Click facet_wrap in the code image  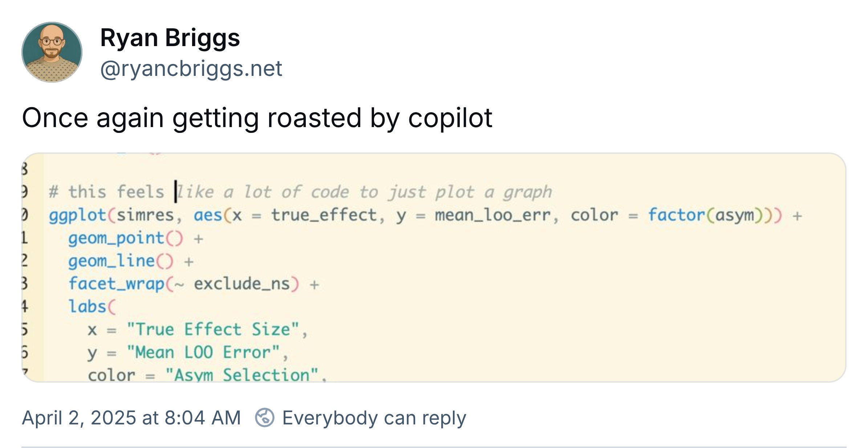[x=116, y=284]
